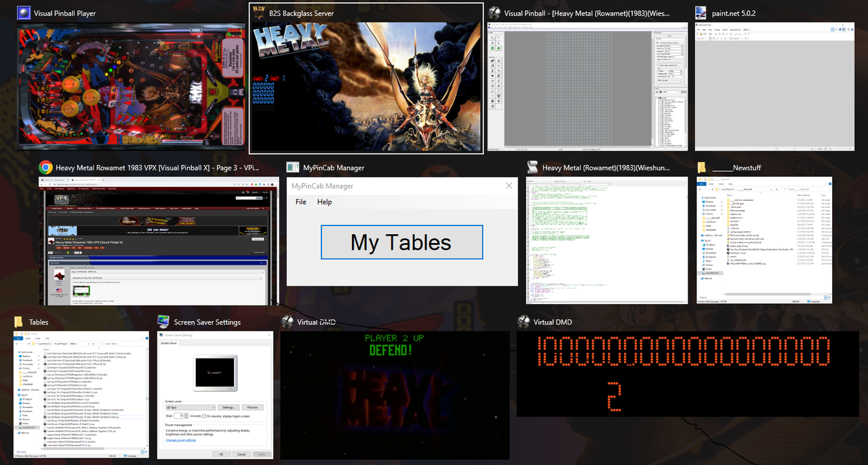Click the Tables folder icon
Screen dimensions: 868x465
coord(18,322)
